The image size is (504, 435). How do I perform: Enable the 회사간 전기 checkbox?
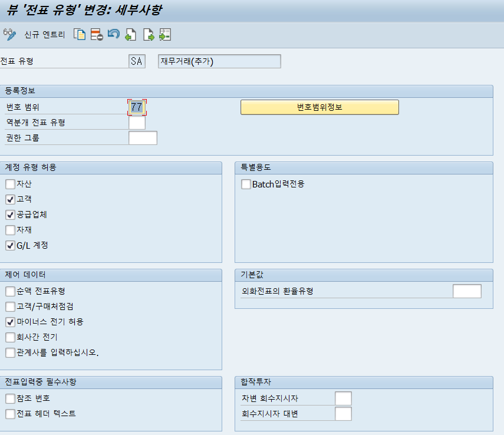coord(10,337)
